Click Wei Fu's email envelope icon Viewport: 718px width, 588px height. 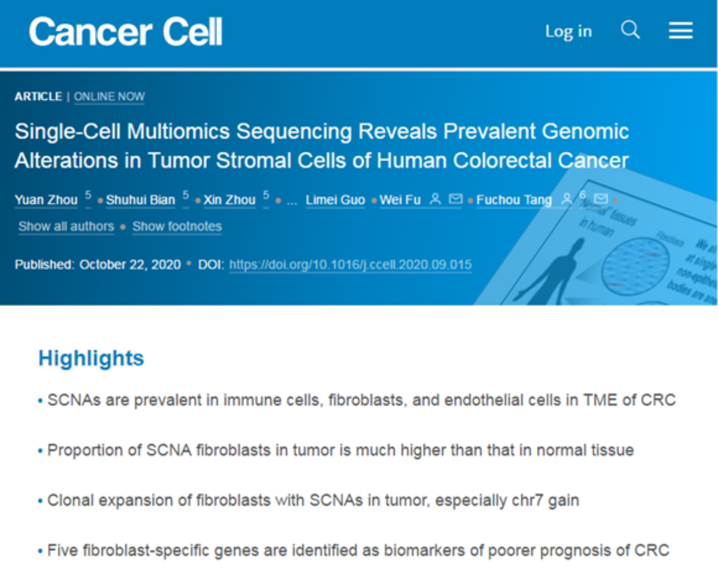[x=456, y=199]
